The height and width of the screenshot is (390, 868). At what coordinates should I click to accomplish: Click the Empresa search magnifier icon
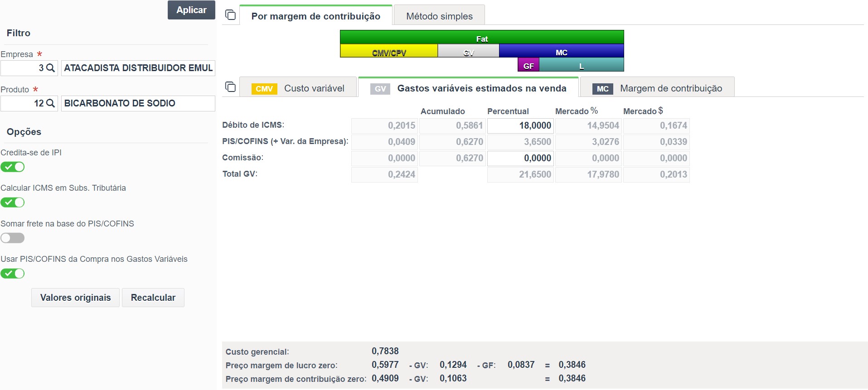51,68
